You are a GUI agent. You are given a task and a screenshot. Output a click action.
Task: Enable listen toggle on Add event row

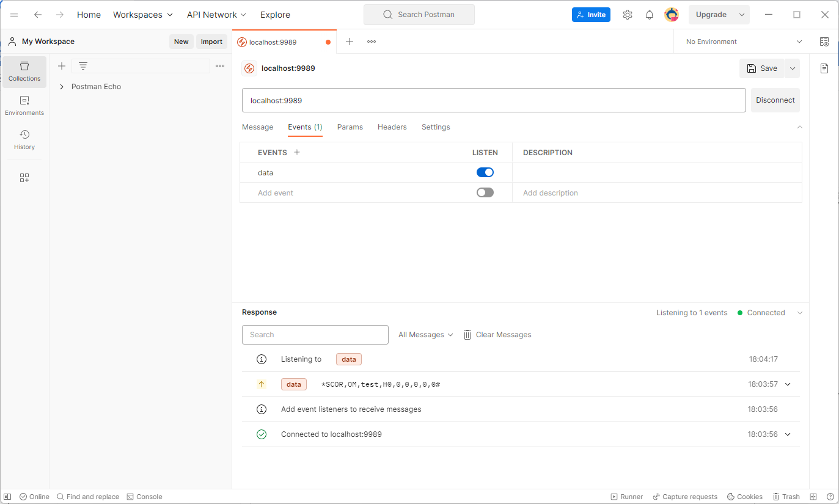pyautogui.click(x=485, y=192)
